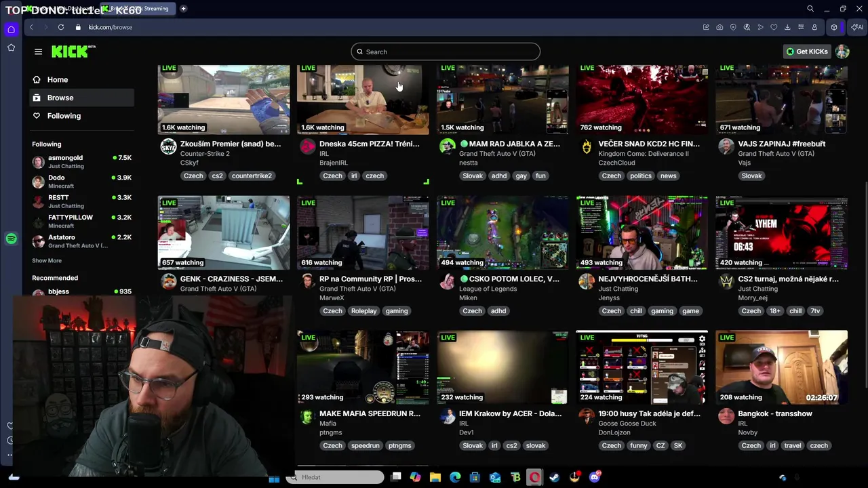
Task: Click the politics tag under CzechCloud
Action: [x=640, y=176]
